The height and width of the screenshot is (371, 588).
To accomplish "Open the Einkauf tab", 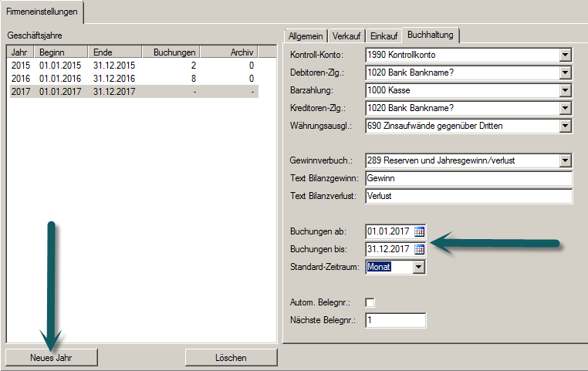I will [384, 36].
